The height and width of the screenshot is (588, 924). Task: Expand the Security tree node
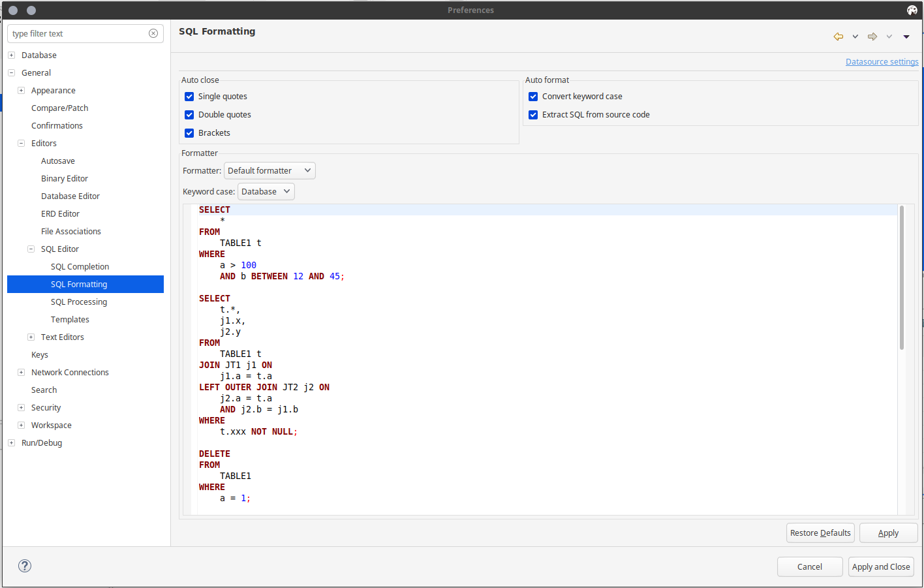[21, 407]
